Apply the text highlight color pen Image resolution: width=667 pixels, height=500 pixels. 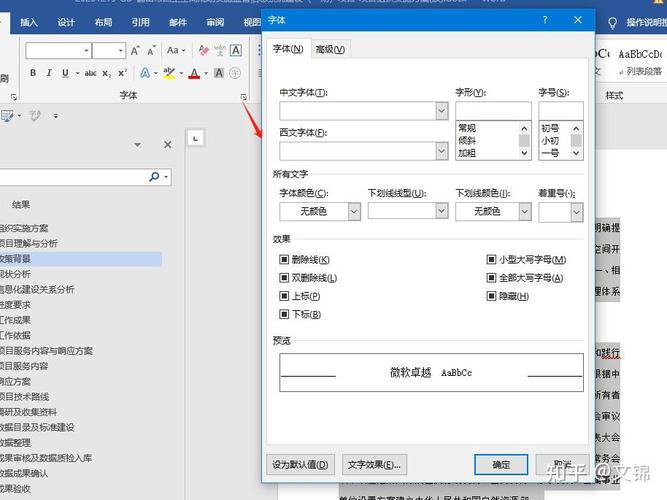pos(169,73)
